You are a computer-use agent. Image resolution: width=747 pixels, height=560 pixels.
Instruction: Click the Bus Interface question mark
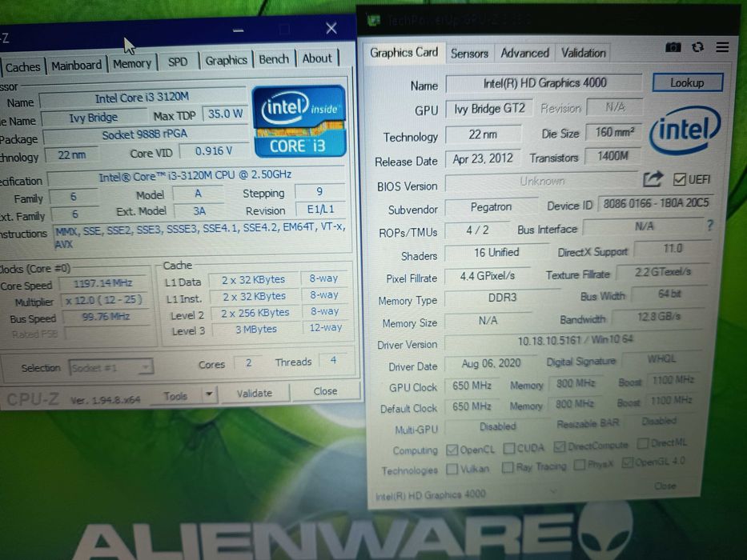pyautogui.click(x=710, y=226)
